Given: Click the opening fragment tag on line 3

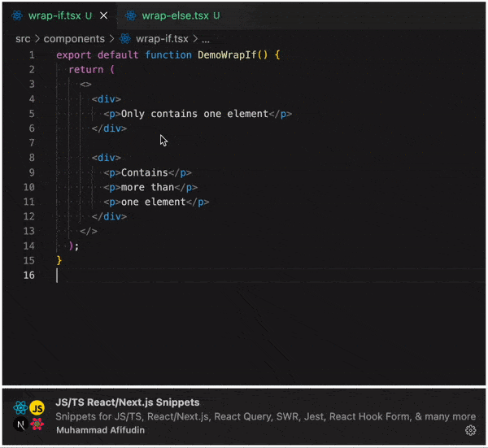Looking at the screenshot, I should [85, 85].
